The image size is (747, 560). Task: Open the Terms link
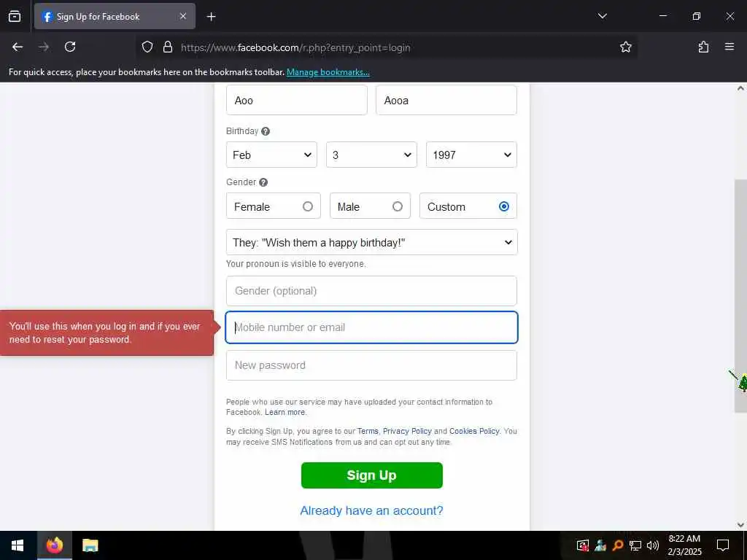tap(368, 431)
